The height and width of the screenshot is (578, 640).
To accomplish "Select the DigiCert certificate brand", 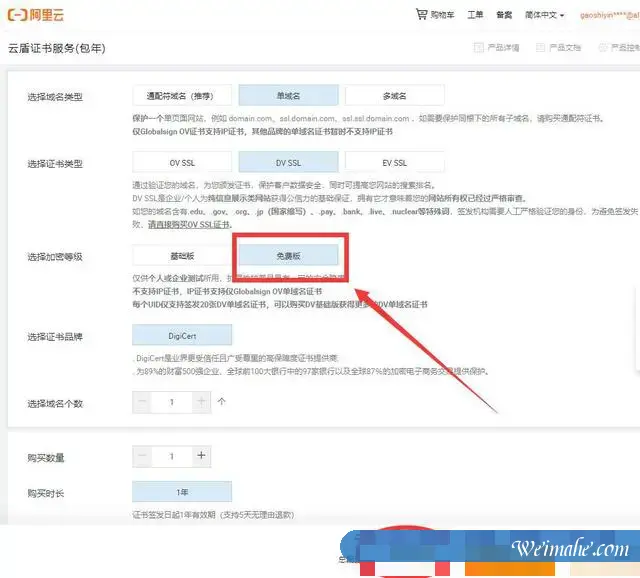I will pyautogui.click(x=182, y=335).
